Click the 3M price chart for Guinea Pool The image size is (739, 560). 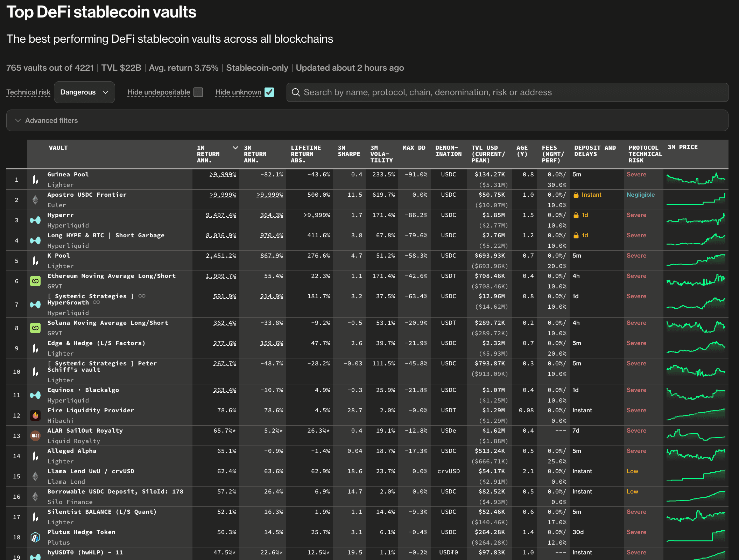[x=696, y=179]
